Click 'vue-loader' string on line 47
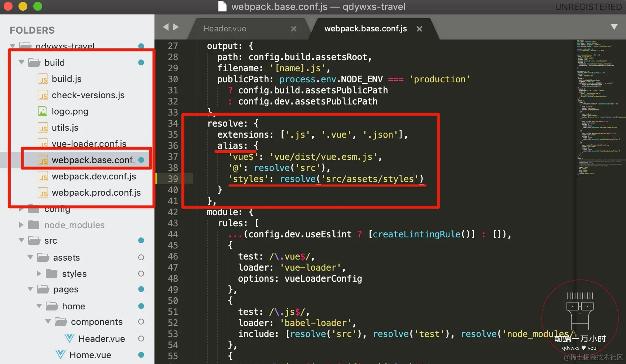626x364 pixels. (x=310, y=268)
